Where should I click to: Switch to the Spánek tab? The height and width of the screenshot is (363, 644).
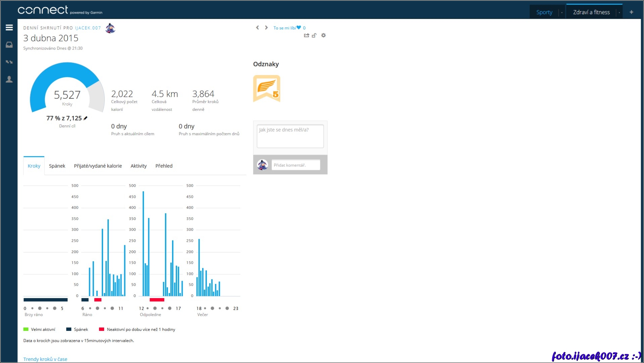tap(57, 166)
